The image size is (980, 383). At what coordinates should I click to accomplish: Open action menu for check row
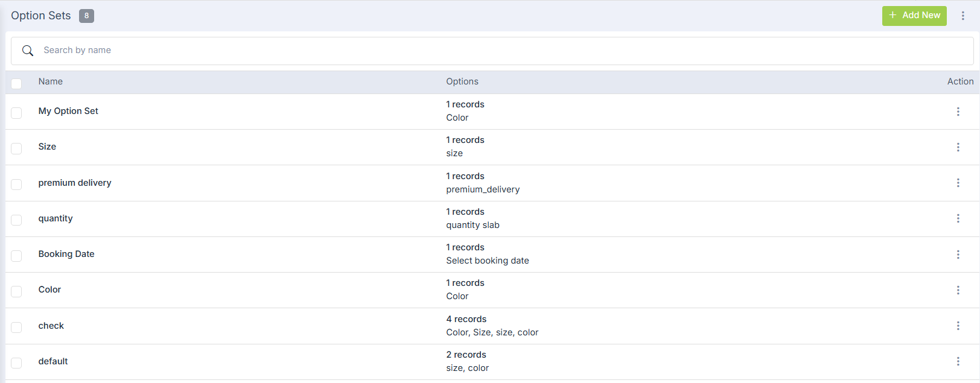[x=958, y=326]
